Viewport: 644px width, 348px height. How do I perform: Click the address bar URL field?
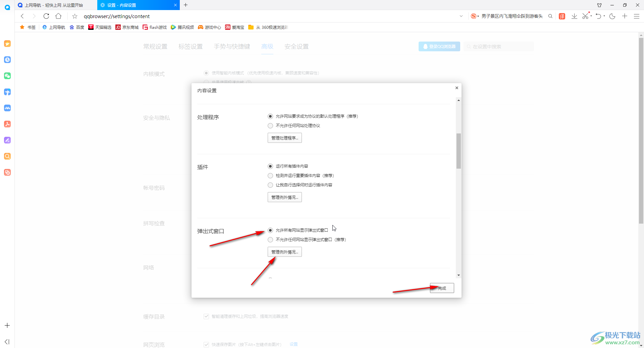pyautogui.click(x=268, y=16)
